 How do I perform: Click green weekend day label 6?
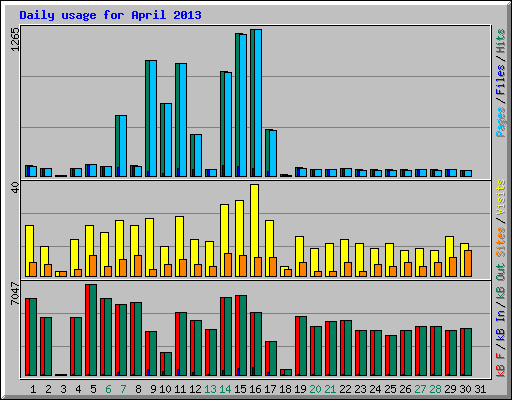108,389
